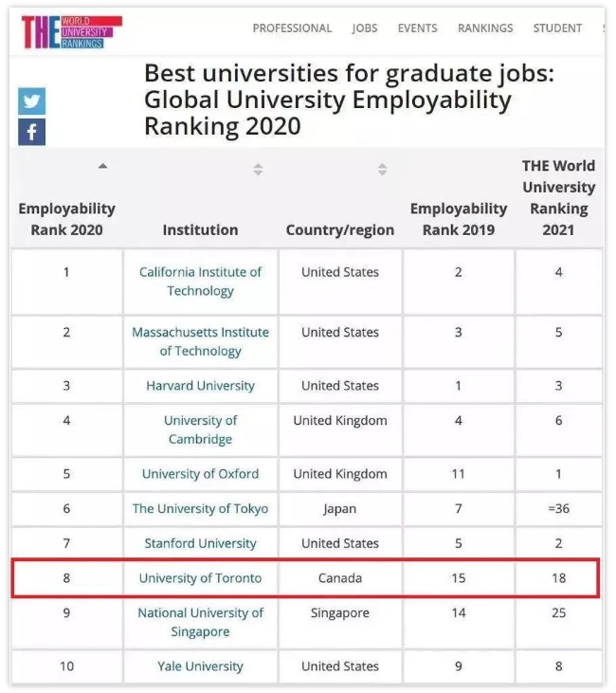Screen dimensions: 616x693
Task: Click the Twitter share icon
Action: coord(31,100)
